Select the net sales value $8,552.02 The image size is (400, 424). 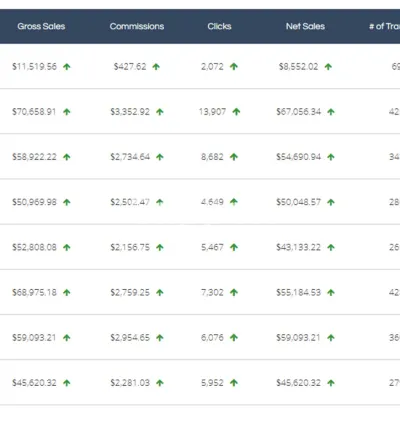click(x=298, y=67)
